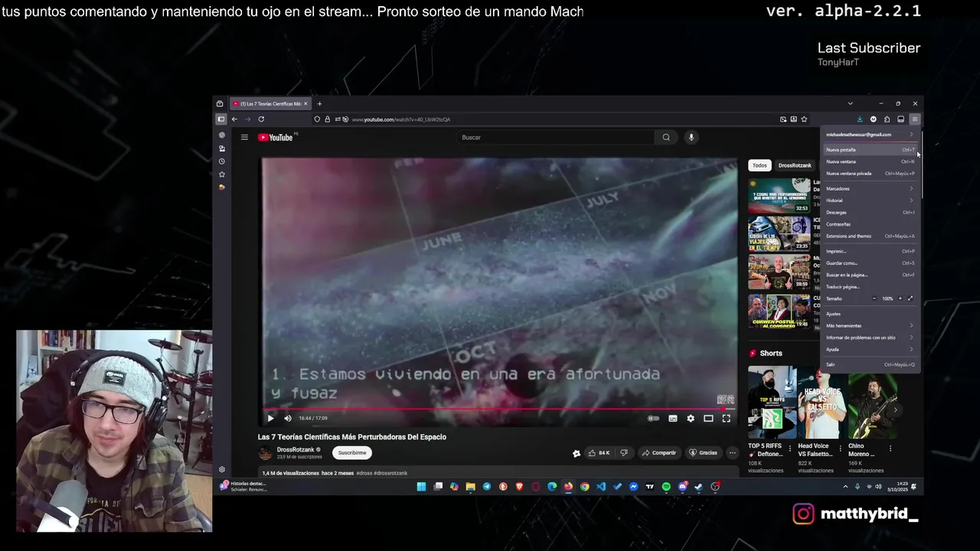This screenshot has width=980, height=551.
Task: Click the tracking protection shield icon
Action: tap(317, 119)
